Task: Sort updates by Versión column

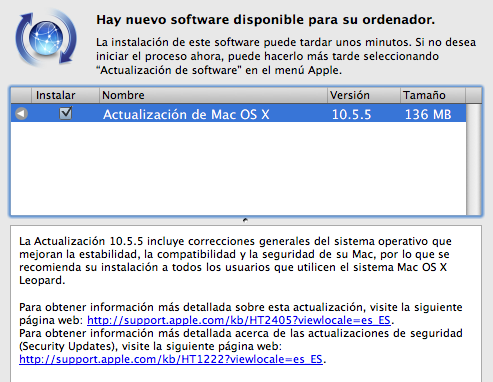Action: [x=363, y=95]
